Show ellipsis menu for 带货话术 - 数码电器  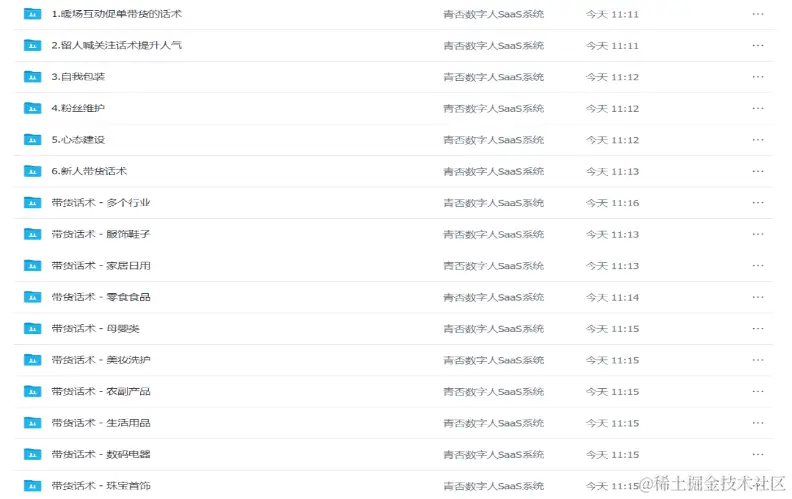758,455
